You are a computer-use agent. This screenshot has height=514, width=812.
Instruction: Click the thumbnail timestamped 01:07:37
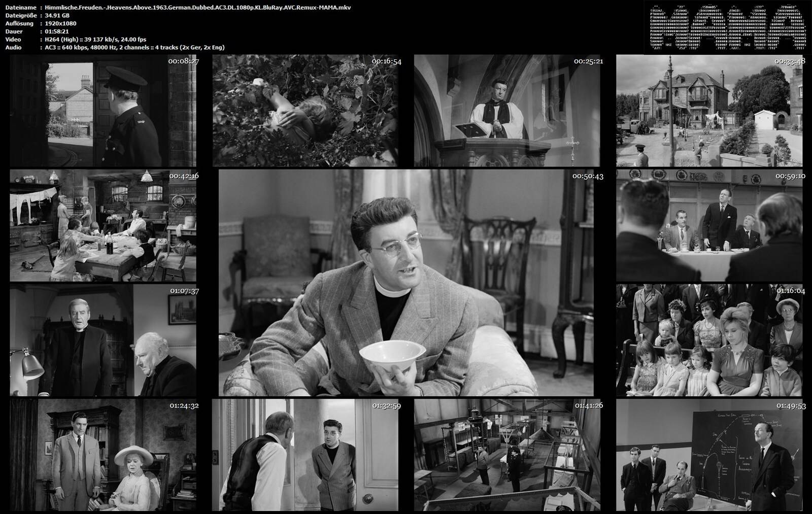103,340
